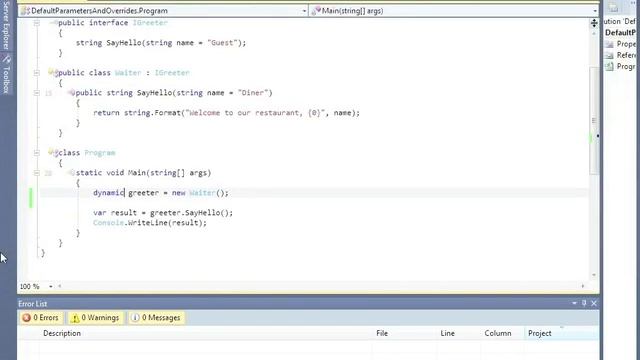The width and height of the screenshot is (640, 360).
Task: Collapse the Program class code block
Action: 37,153
